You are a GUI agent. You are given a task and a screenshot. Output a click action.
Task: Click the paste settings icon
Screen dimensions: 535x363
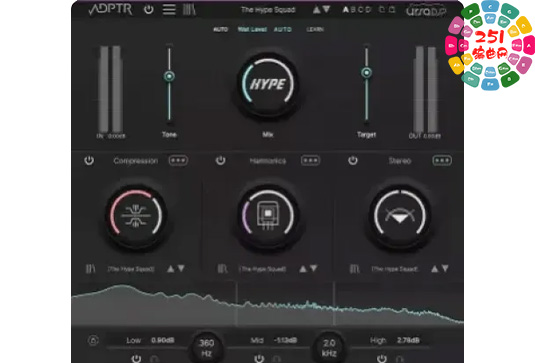392,10
